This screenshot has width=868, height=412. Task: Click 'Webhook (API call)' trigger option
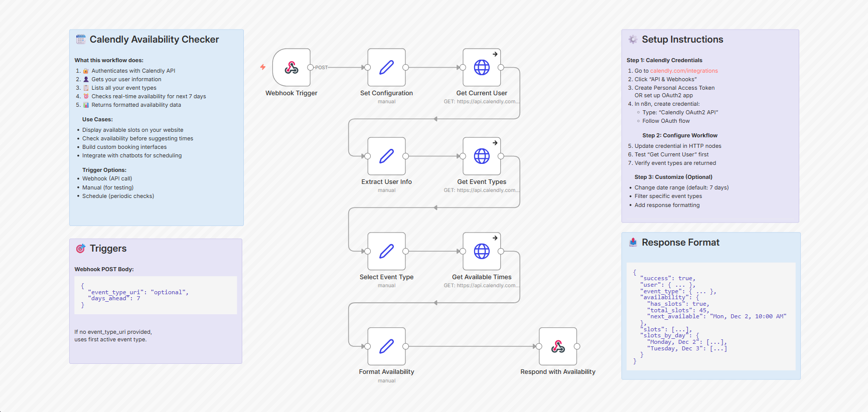click(107, 178)
